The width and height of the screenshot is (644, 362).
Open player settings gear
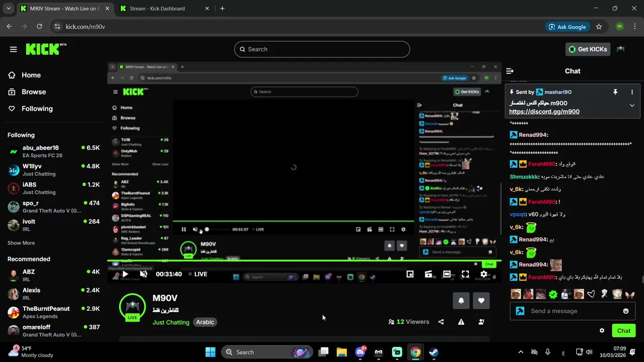pos(484,274)
